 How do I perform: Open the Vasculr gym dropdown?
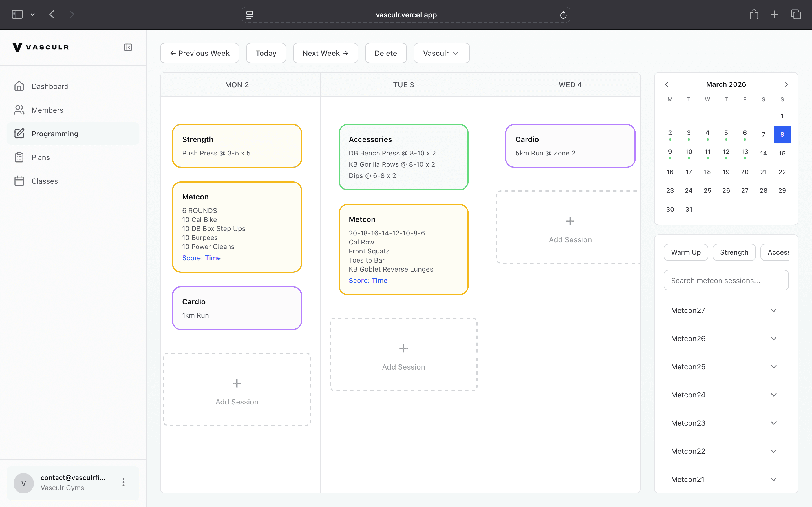[x=441, y=53]
